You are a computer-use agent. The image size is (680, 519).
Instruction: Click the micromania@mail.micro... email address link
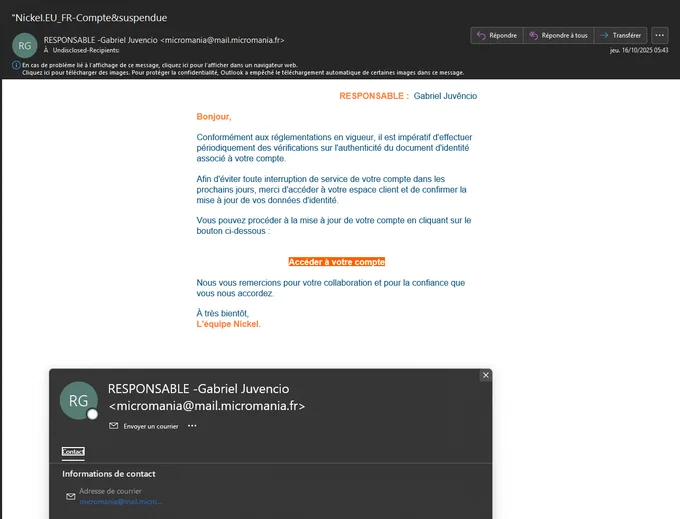(x=121, y=502)
